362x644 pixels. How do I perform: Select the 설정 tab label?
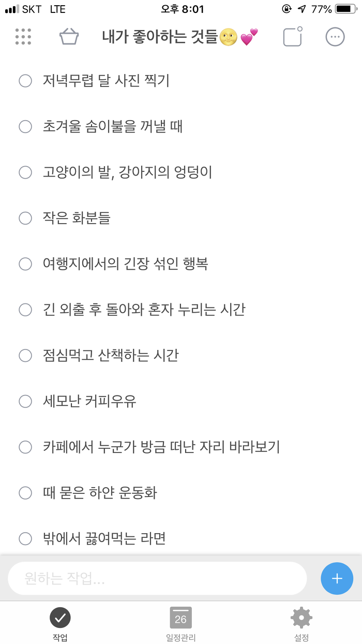pos(301,638)
